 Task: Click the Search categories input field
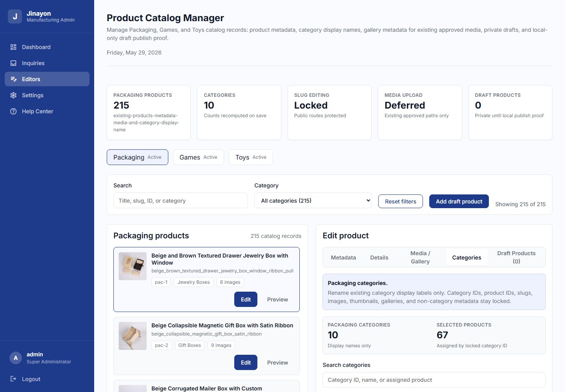pos(434,380)
